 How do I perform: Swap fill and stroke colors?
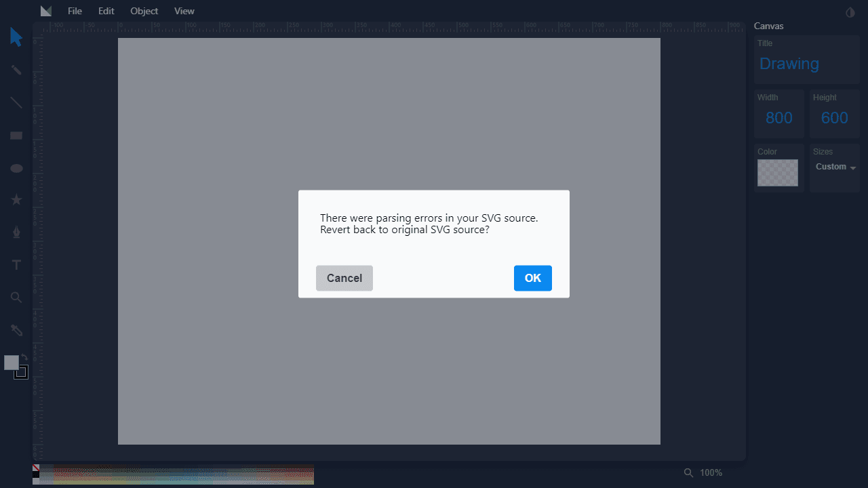tap(25, 357)
